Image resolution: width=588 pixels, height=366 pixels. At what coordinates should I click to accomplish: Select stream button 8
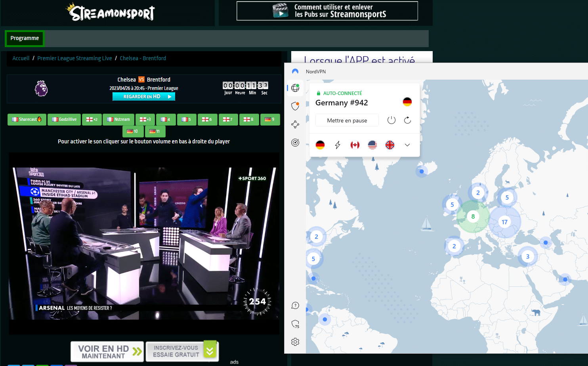[249, 119]
